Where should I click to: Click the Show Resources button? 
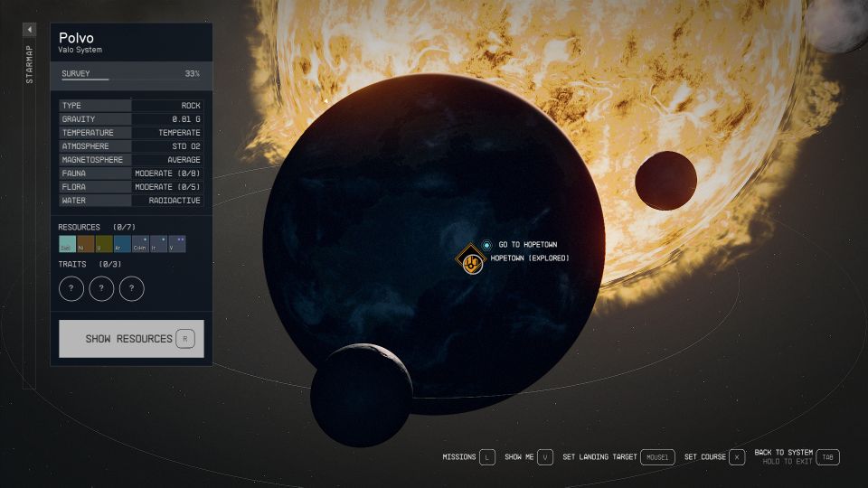[x=131, y=339]
